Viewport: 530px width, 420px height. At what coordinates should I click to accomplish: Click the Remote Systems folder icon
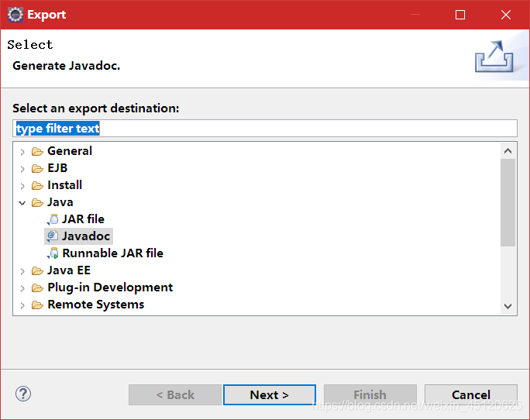[37, 305]
